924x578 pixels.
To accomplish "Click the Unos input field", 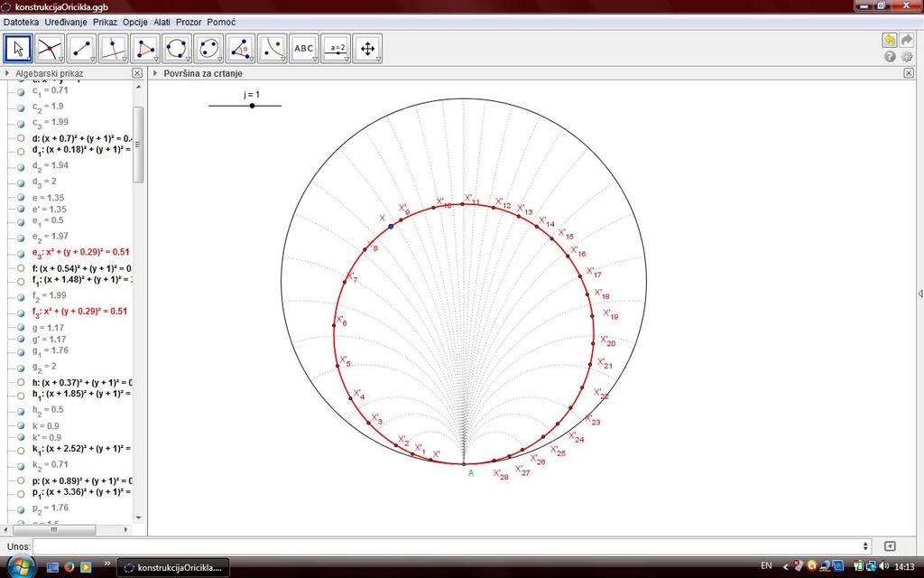I will [448, 546].
